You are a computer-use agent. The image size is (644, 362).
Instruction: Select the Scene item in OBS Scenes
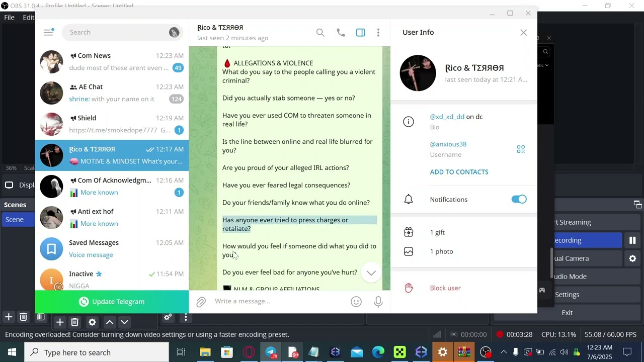click(x=18, y=220)
